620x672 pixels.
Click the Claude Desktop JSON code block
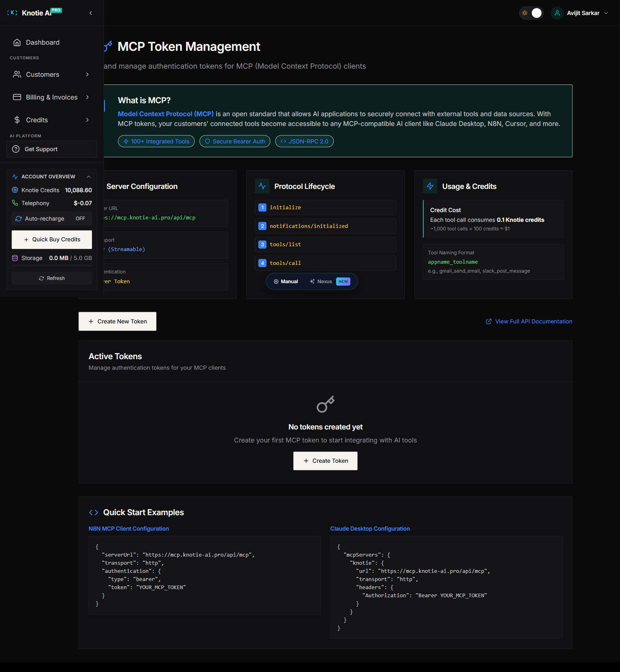pyautogui.click(x=446, y=587)
